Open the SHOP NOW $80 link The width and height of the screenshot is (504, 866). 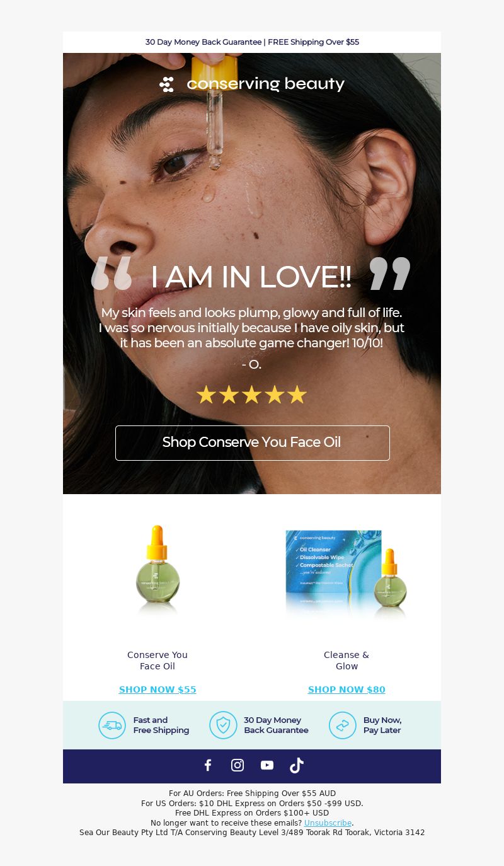pos(346,690)
